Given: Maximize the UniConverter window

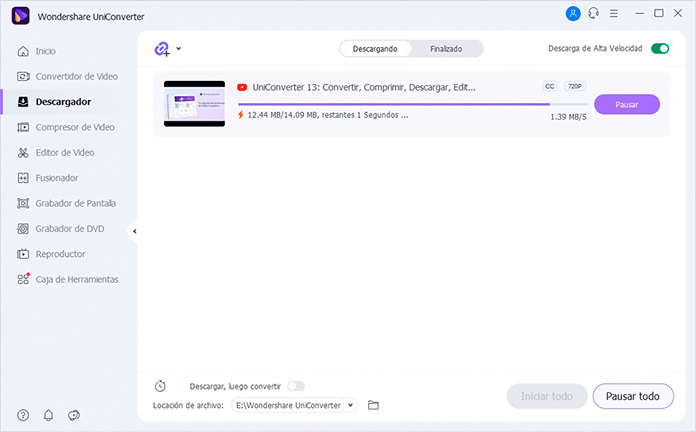Looking at the screenshot, I should [x=659, y=13].
